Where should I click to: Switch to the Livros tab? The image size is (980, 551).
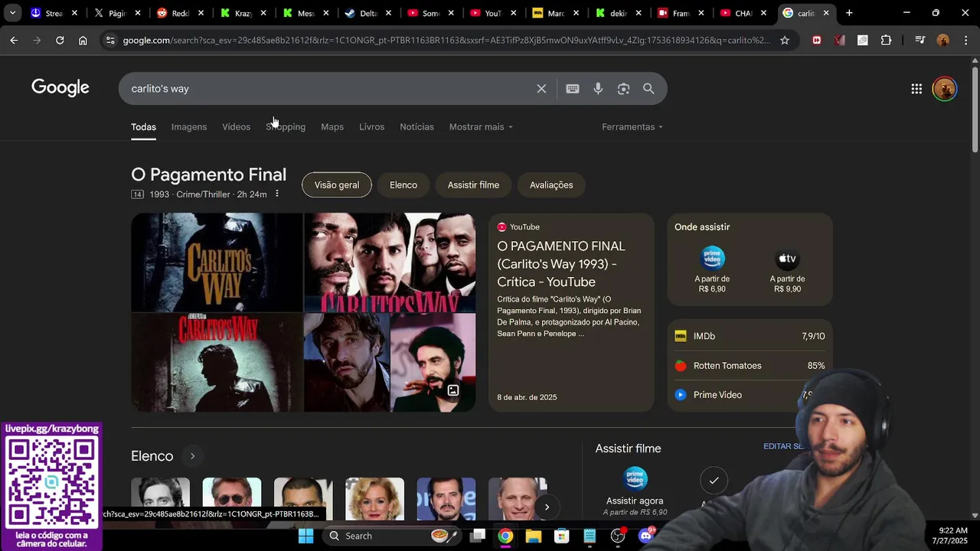(x=371, y=127)
